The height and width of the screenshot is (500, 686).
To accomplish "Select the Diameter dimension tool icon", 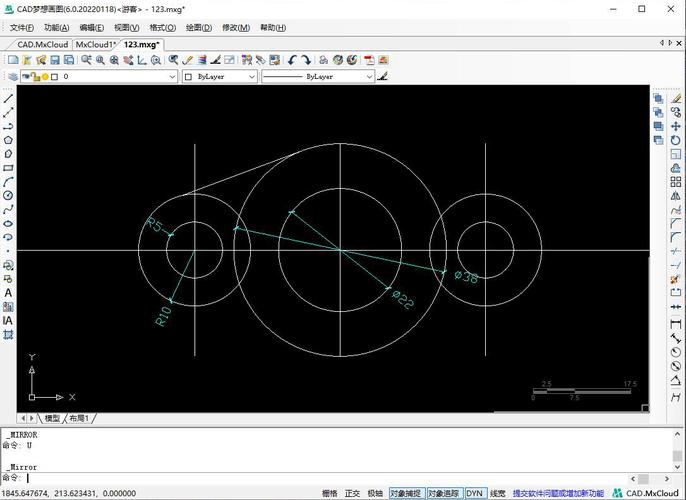I will click(x=676, y=366).
